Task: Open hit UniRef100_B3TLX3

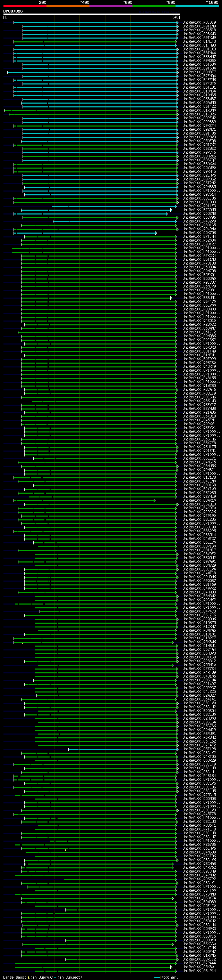Action: (x=199, y=49)
